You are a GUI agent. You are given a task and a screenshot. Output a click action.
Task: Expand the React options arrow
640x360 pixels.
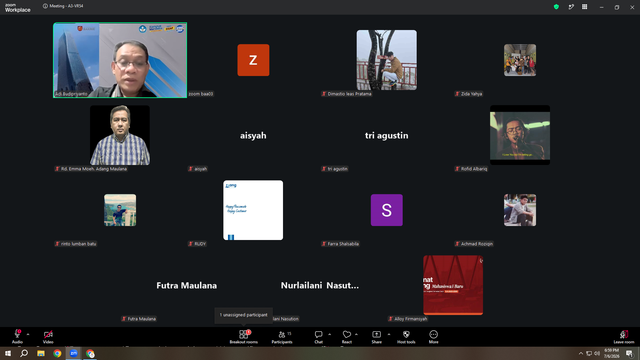(x=356, y=334)
